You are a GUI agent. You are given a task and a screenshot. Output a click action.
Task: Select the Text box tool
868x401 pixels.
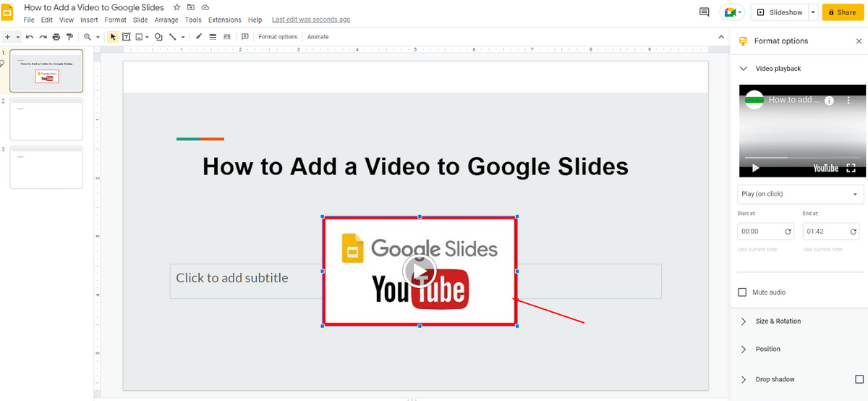(127, 37)
